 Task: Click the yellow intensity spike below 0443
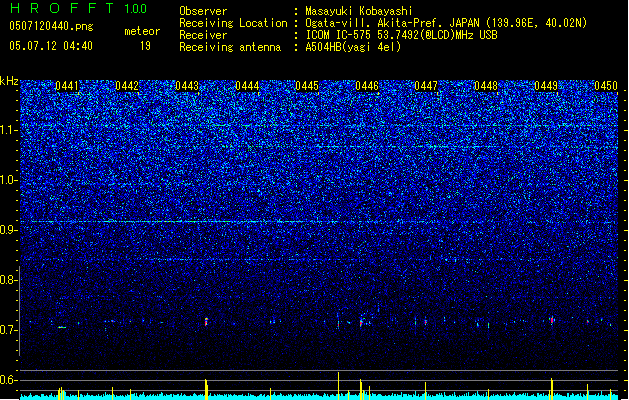(x=206, y=389)
